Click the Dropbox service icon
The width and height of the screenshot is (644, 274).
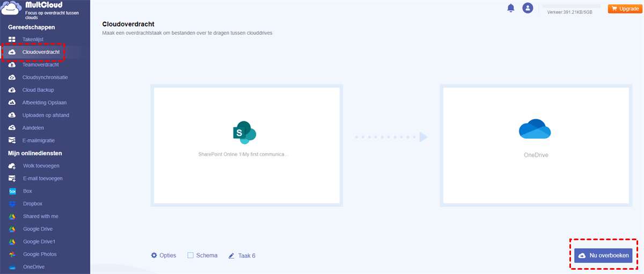pos(12,204)
